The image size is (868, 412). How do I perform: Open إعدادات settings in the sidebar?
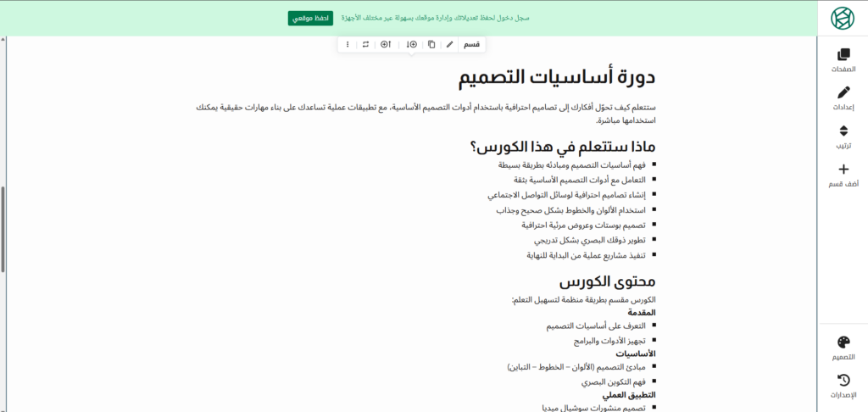[843, 99]
